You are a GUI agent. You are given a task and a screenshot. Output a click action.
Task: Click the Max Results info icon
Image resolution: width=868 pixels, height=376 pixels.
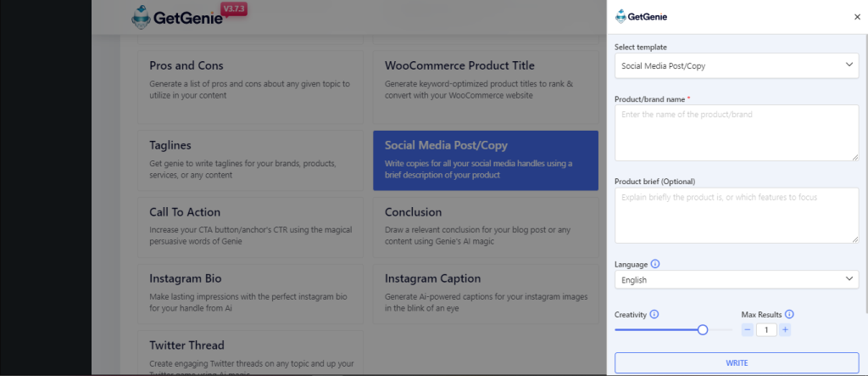pyautogui.click(x=789, y=314)
